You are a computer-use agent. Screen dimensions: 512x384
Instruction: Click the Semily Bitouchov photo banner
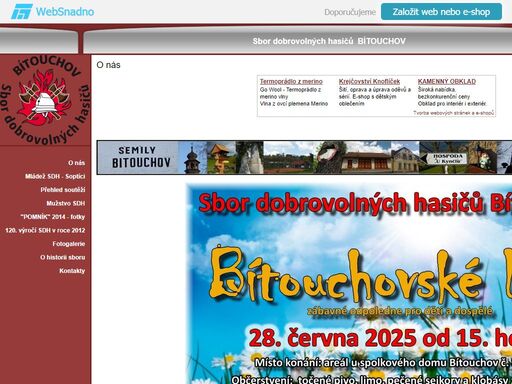[304, 157]
